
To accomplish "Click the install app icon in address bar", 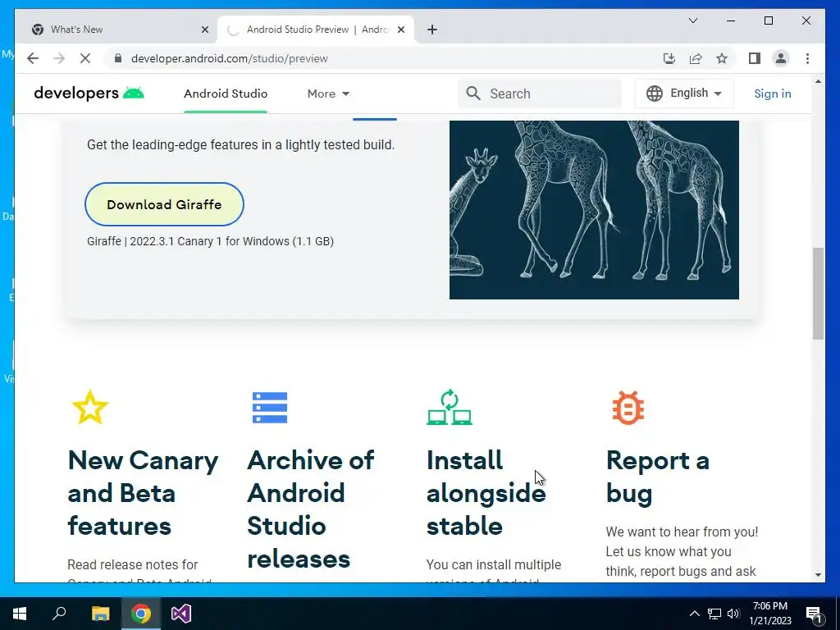I will pos(669,58).
